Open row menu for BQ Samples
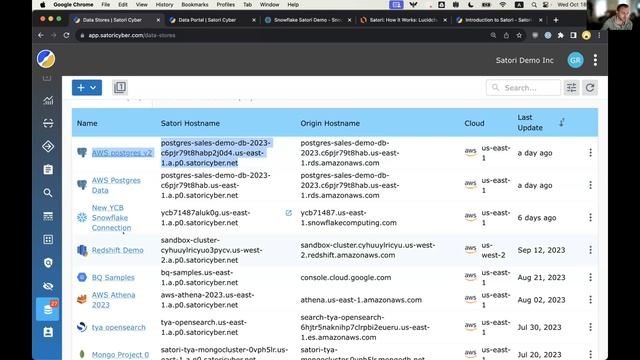 (x=590, y=277)
